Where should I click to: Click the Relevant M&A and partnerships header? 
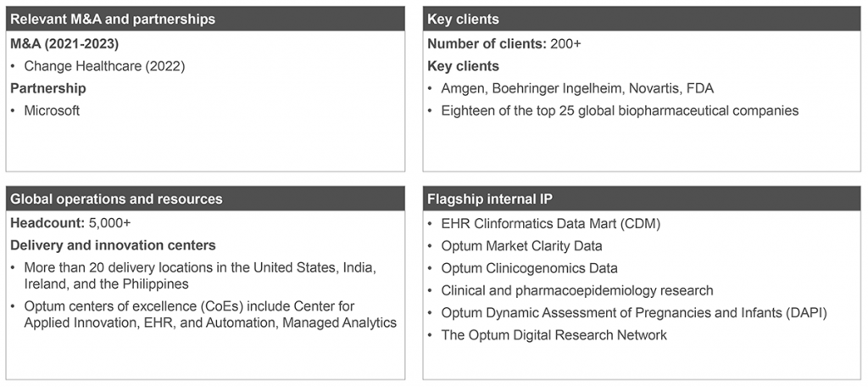[x=205, y=19]
